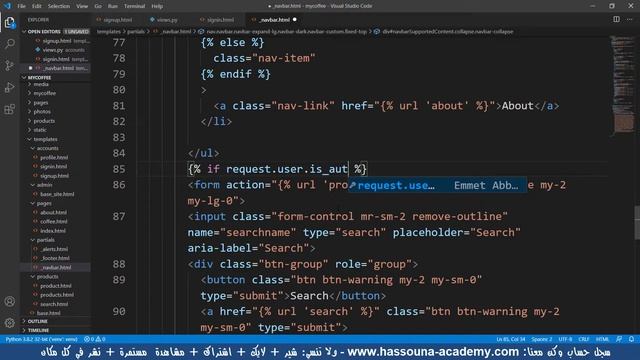Open base_site.html in the file tree
The height and width of the screenshot is (360, 640).
[57, 194]
